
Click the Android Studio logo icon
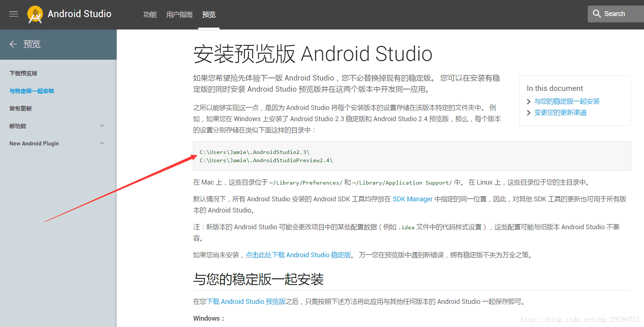coord(35,15)
